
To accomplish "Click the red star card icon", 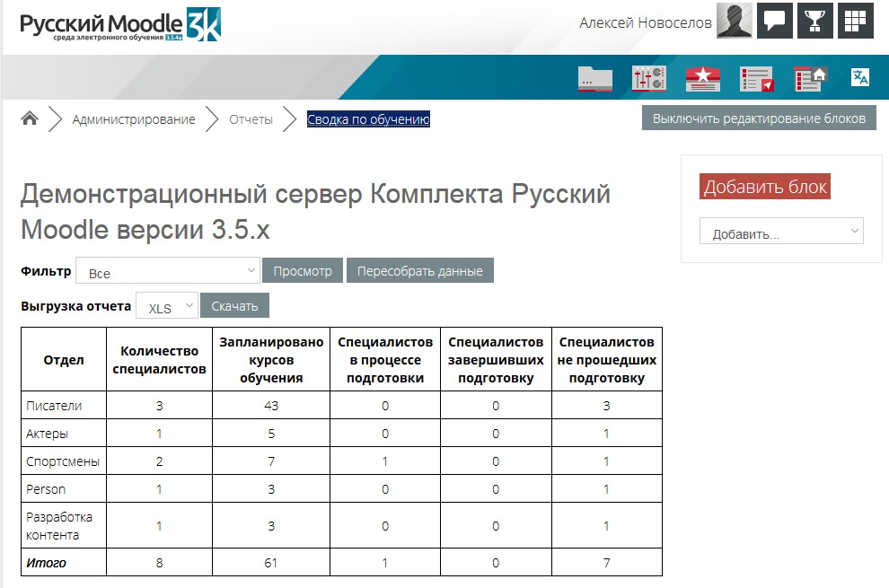I will click(703, 78).
